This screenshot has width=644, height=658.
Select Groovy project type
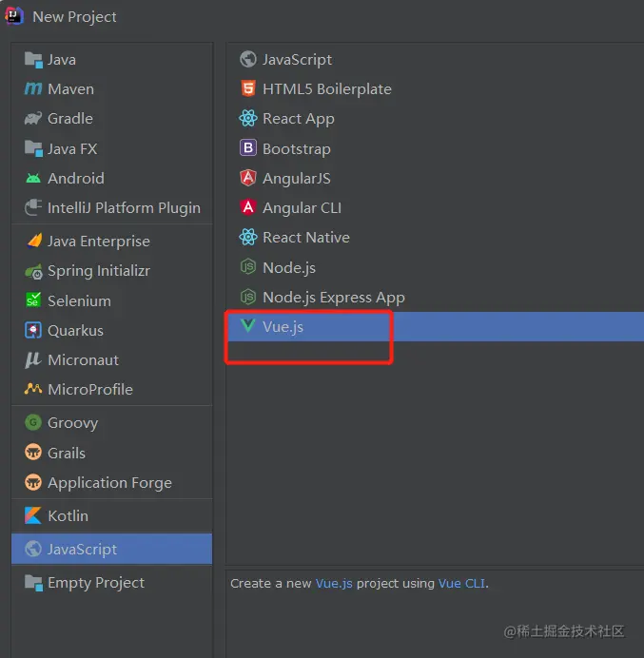point(111,422)
